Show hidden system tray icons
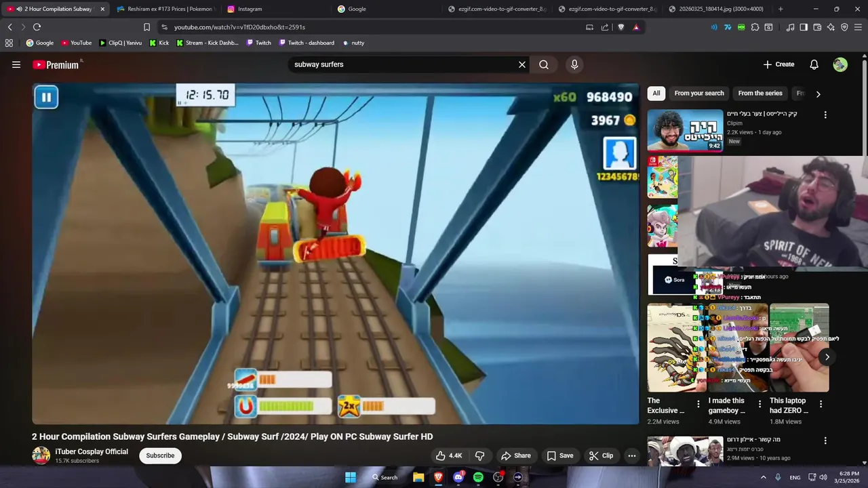 click(x=764, y=477)
